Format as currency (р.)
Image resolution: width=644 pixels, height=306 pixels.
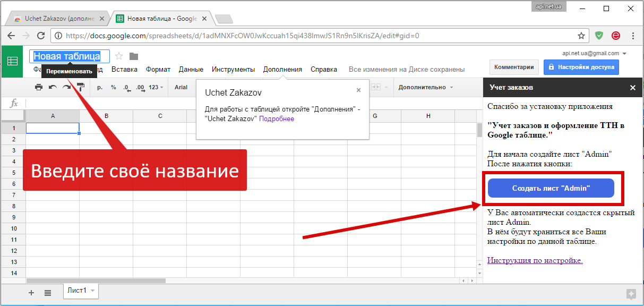[100, 88]
